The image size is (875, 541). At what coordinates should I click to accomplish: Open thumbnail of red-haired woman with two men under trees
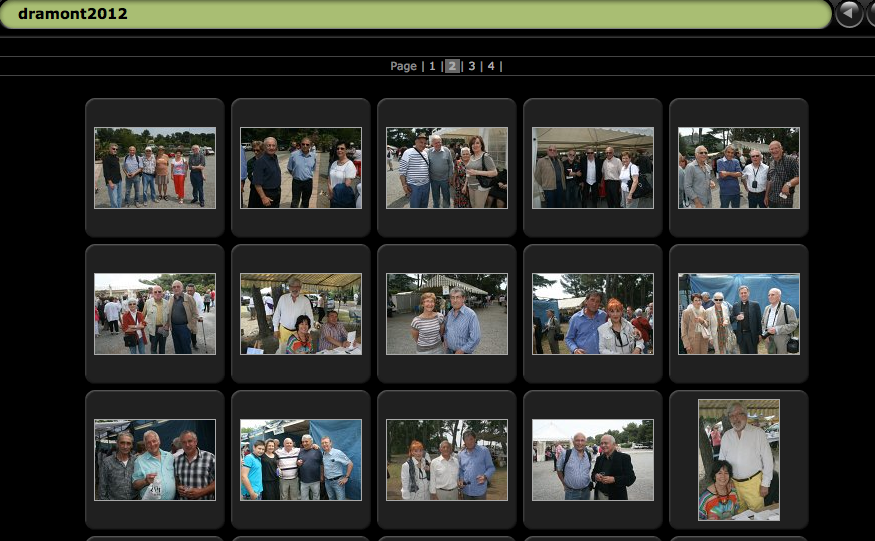tap(447, 459)
